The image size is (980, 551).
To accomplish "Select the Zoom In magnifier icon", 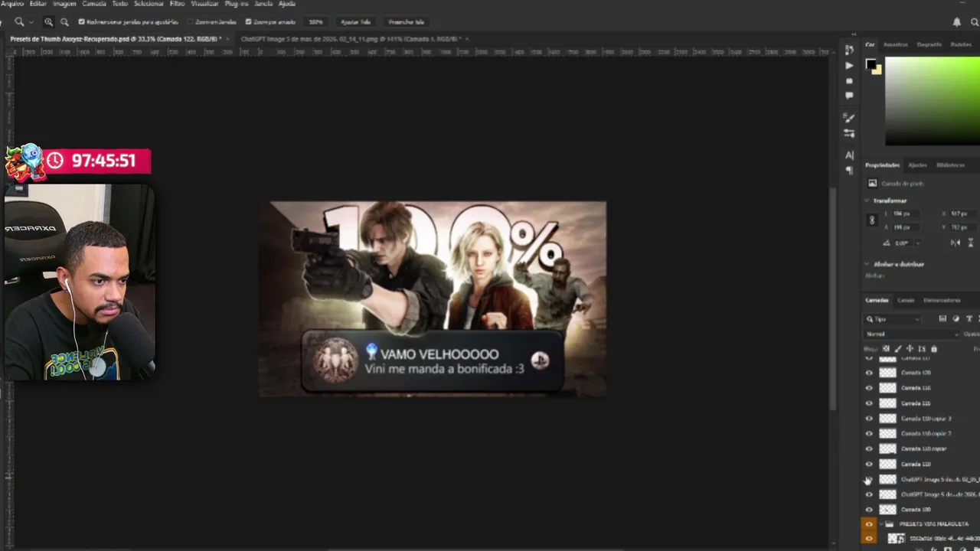I will point(48,22).
